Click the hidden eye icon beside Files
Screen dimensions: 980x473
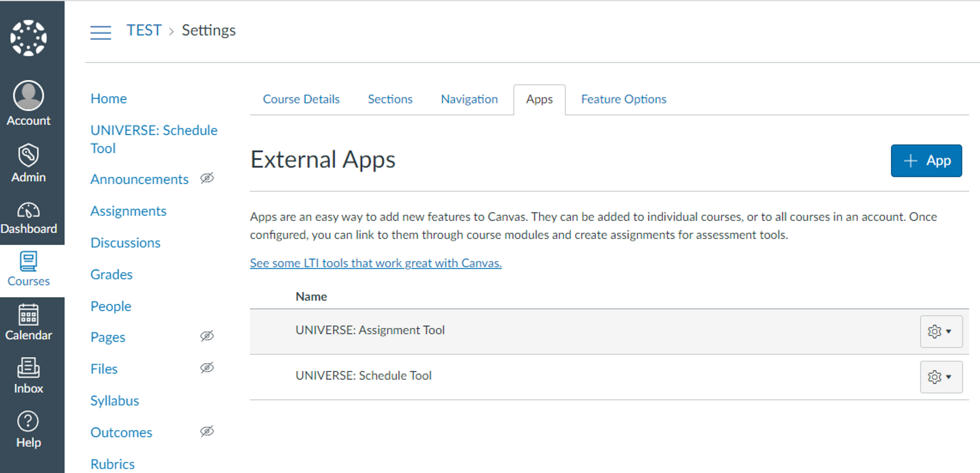click(207, 368)
